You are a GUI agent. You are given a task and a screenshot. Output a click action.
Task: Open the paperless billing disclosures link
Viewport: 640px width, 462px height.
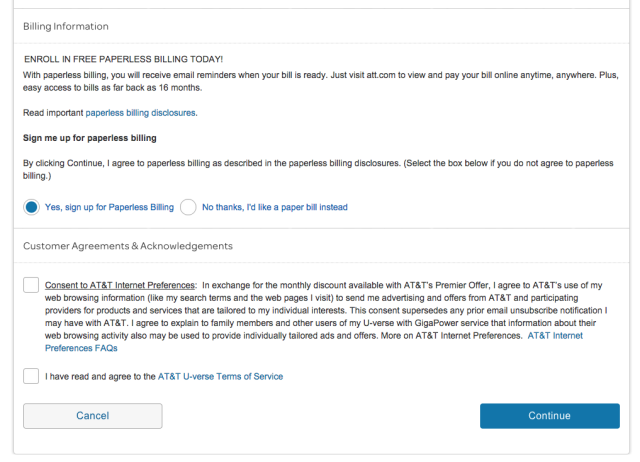click(x=140, y=113)
